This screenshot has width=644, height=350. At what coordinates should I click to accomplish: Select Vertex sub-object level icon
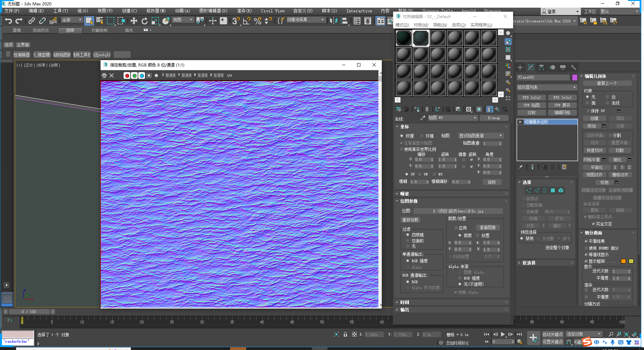tap(528, 190)
